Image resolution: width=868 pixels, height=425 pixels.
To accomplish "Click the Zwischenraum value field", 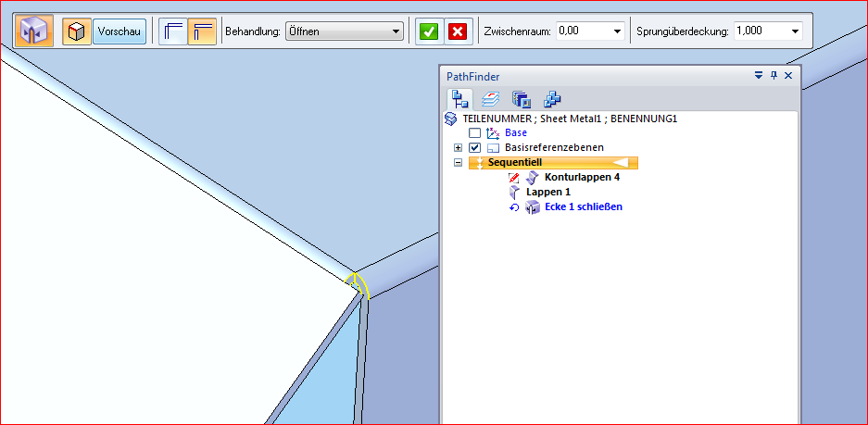I will tap(584, 31).
